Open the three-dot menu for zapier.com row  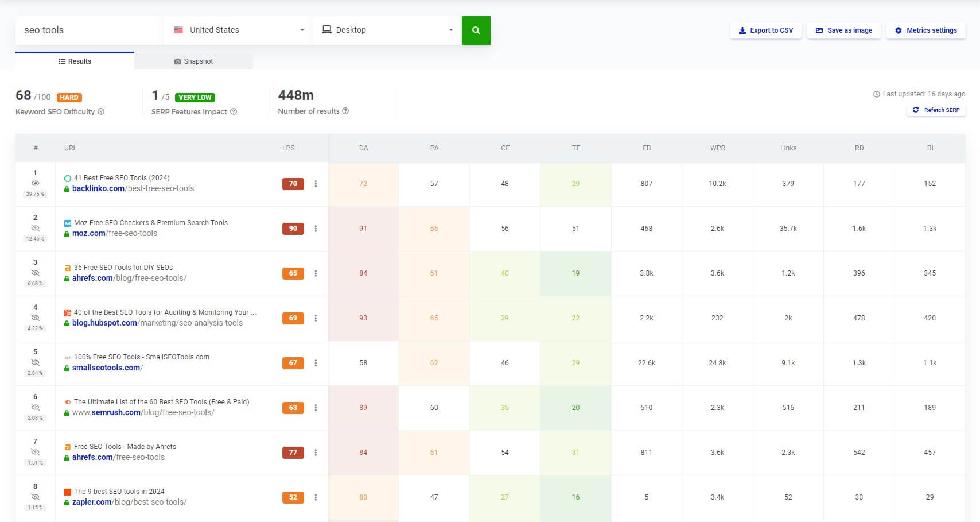coord(316,497)
